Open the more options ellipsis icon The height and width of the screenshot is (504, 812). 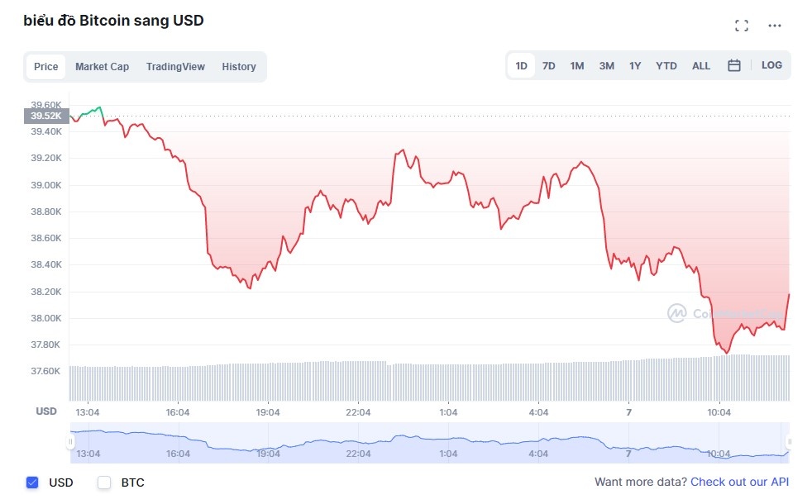(x=774, y=25)
